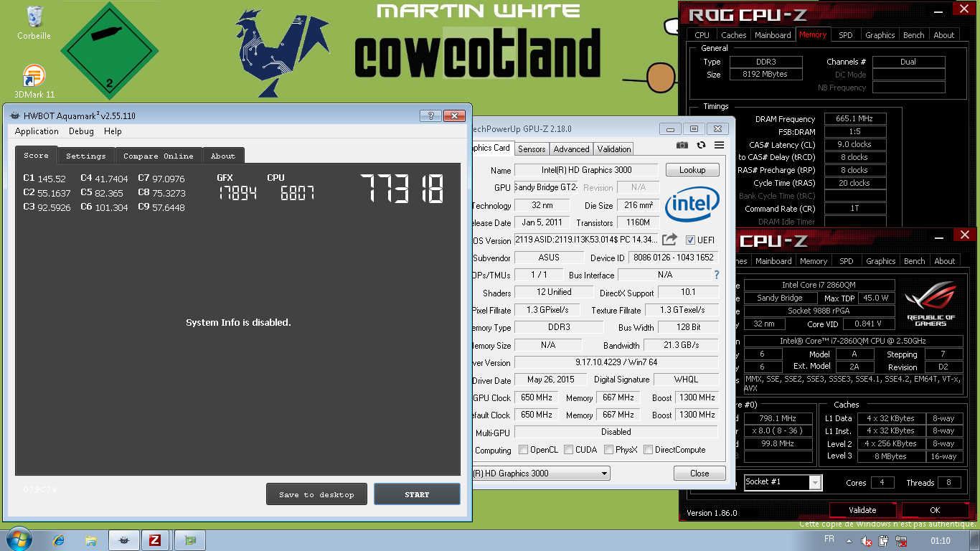Click the 01:10 taskbar clock
The image size is (980, 551).
pos(941,540)
